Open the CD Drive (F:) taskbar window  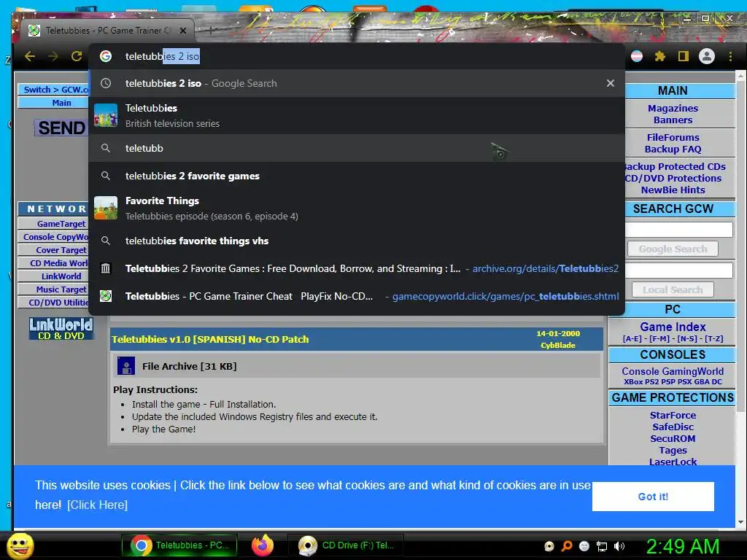tap(347, 545)
